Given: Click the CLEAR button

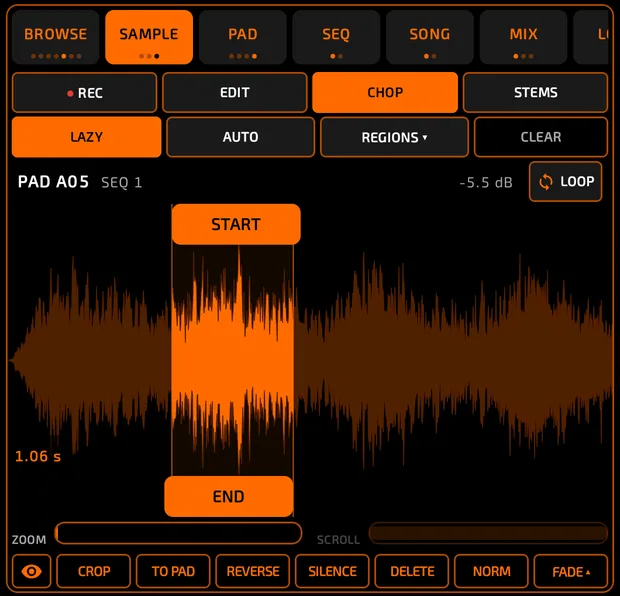Looking at the screenshot, I should [541, 137].
